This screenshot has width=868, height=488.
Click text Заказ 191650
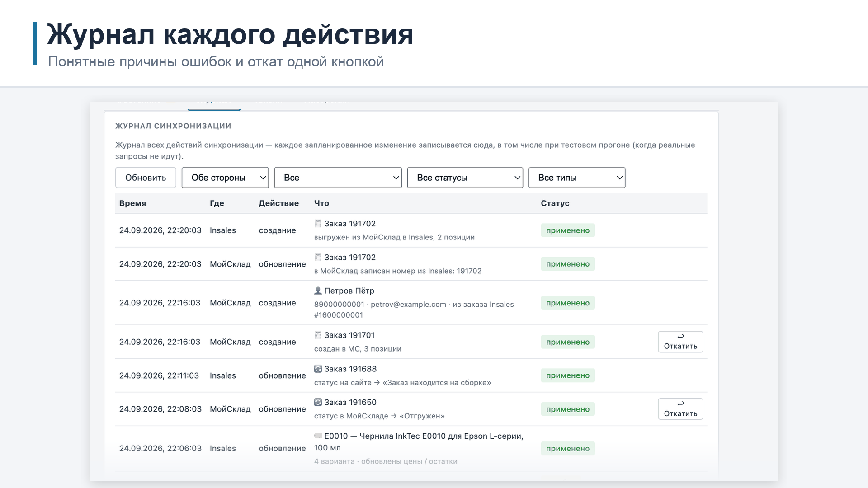(x=350, y=402)
